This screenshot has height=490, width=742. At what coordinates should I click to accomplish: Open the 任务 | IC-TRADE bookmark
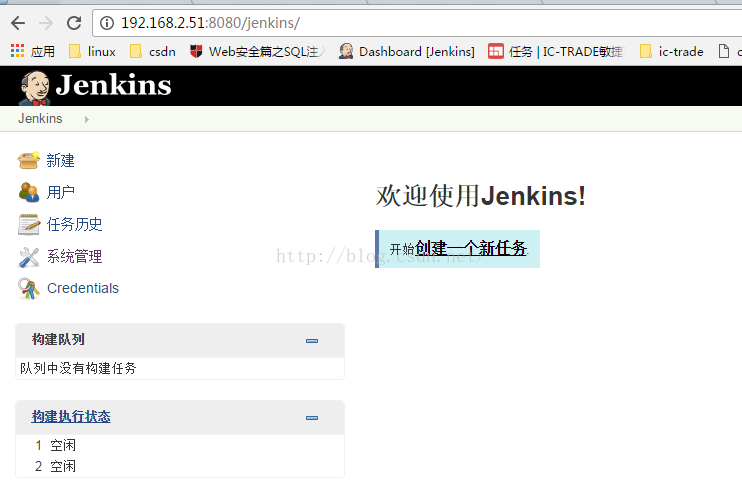[556, 51]
